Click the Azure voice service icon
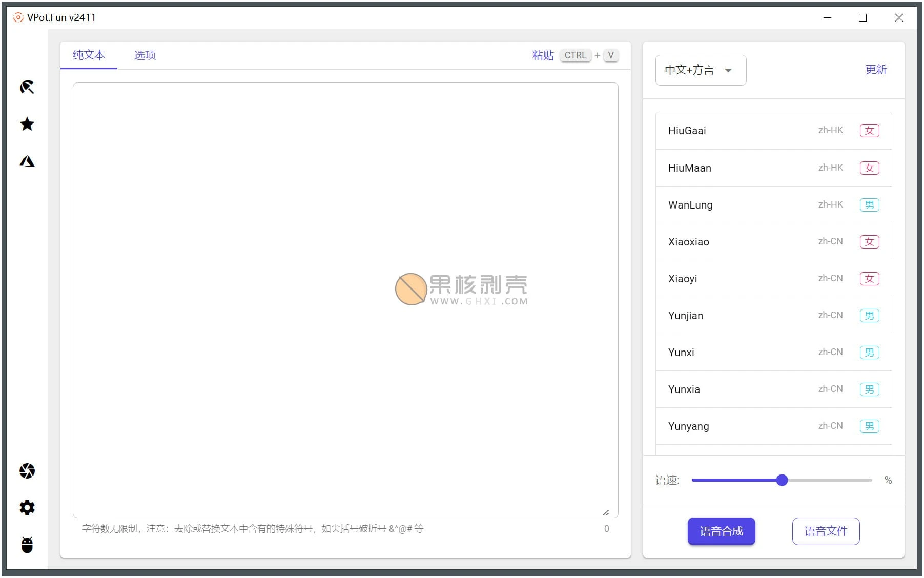This screenshot has height=578, width=924. [x=27, y=160]
